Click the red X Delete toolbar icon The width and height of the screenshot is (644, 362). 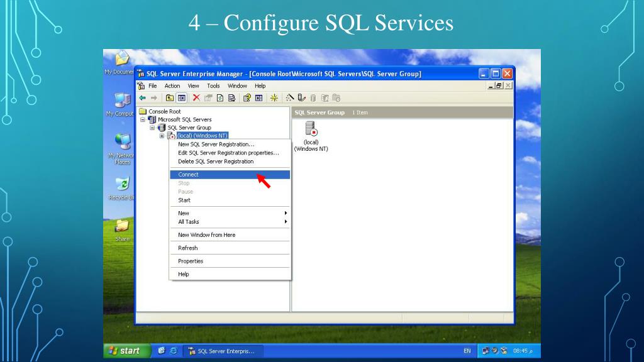196,97
